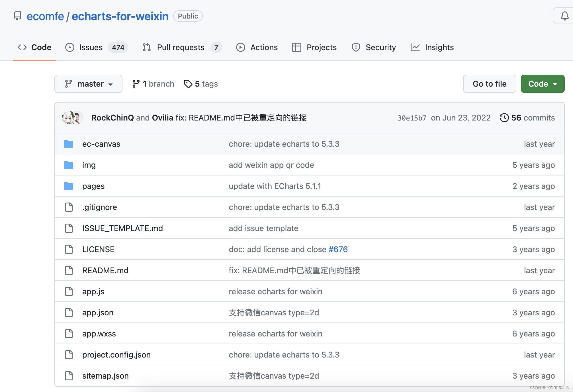Screen dimensions: 573x392
Task: Click the Issues icon
Action: pyautogui.click(x=69, y=47)
